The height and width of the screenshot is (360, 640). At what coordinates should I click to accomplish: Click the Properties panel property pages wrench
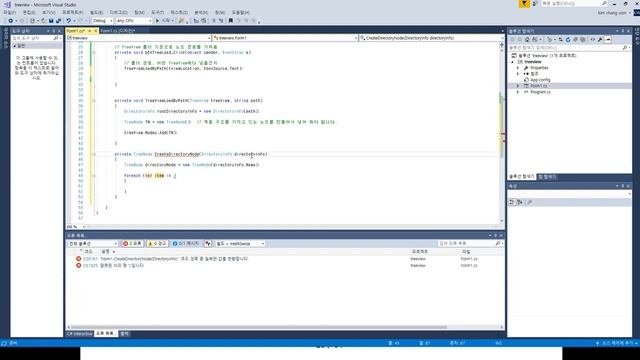[x=529, y=202]
